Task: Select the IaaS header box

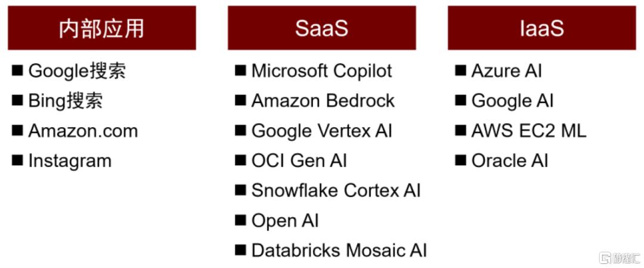Action: point(541,28)
